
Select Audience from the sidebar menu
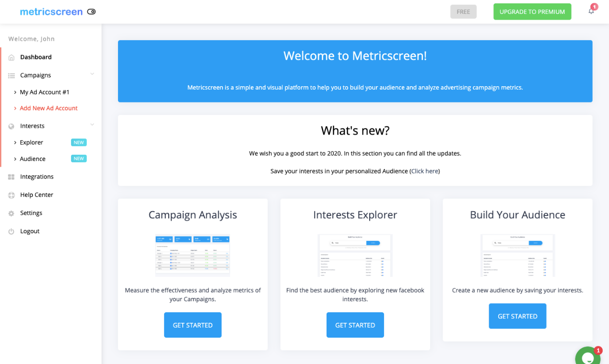click(32, 159)
